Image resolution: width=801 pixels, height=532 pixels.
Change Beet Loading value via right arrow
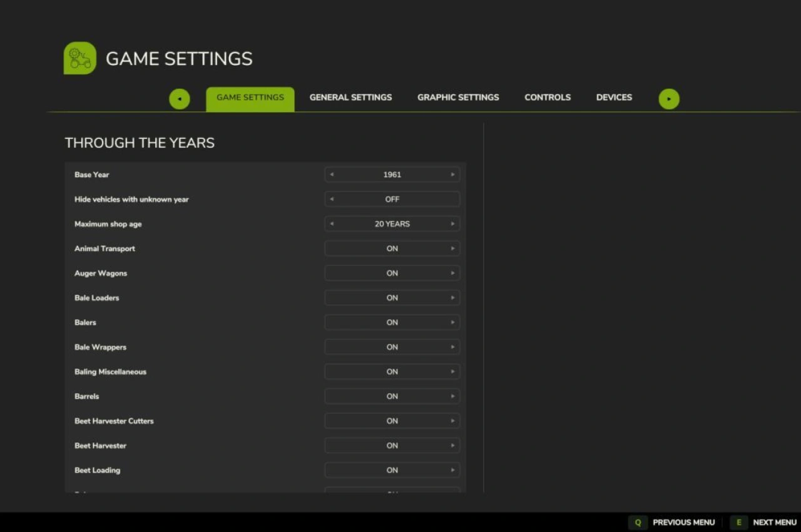pyautogui.click(x=452, y=470)
